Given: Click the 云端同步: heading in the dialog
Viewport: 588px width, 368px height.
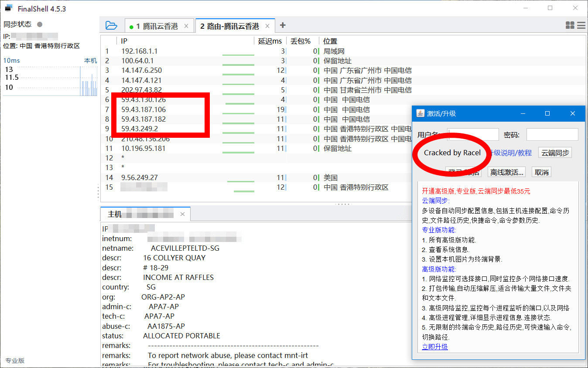Looking at the screenshot, I should (x=436, y=201).
